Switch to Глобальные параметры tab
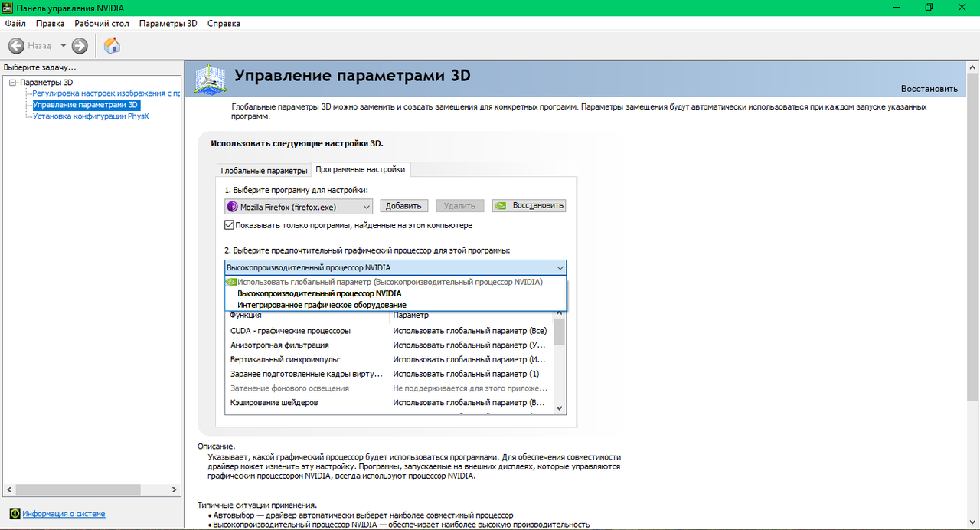 click(263, 170)
